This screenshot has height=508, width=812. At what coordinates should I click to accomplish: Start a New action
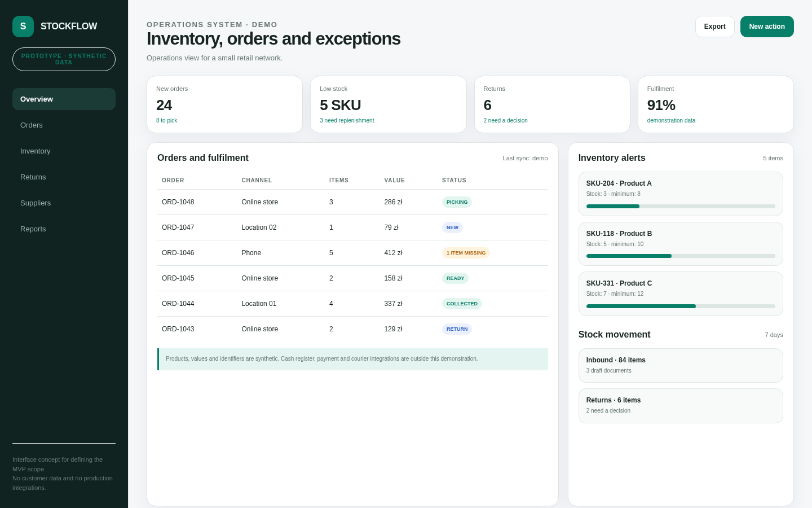coord(767,27)
